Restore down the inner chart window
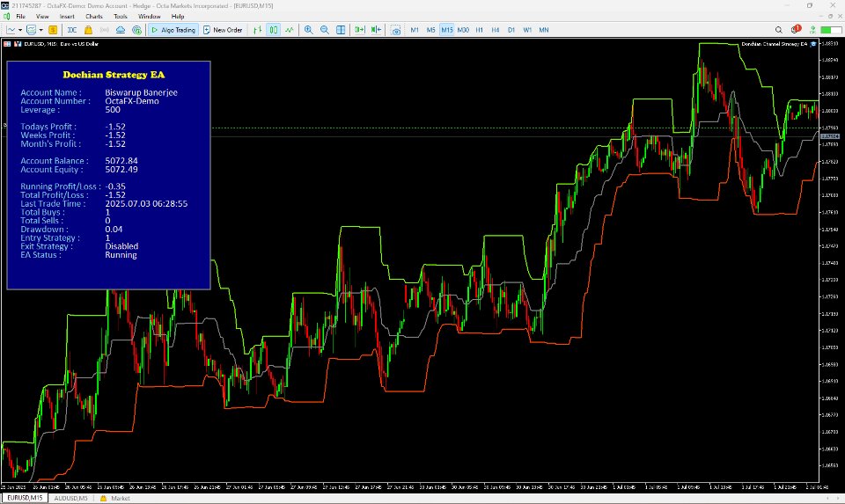 830,16
